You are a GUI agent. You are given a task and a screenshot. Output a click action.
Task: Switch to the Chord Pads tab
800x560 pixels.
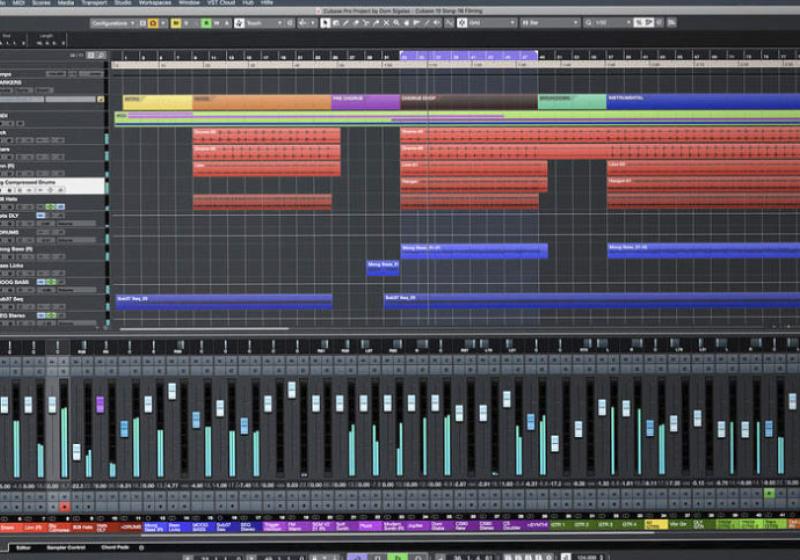tap(113, 547)
